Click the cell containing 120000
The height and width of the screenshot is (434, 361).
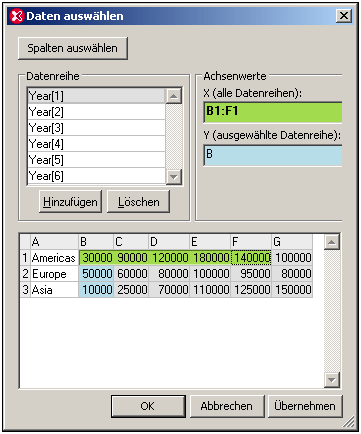pos(169,258)
